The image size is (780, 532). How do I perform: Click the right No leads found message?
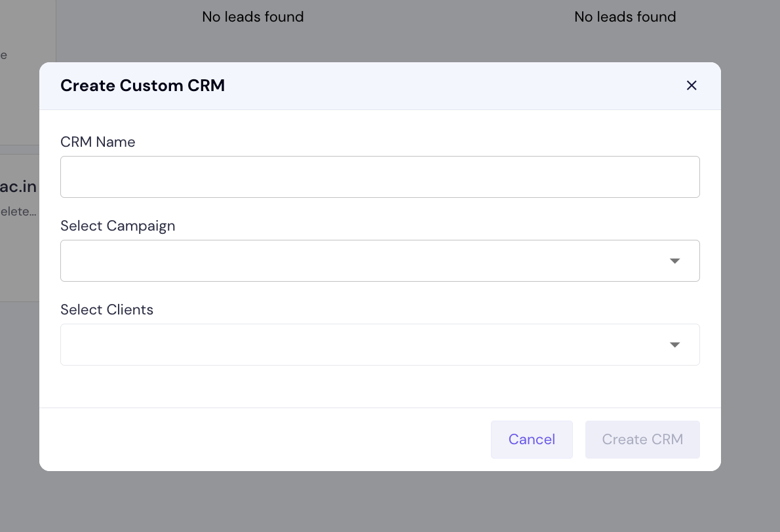click(x=625, y=17)
